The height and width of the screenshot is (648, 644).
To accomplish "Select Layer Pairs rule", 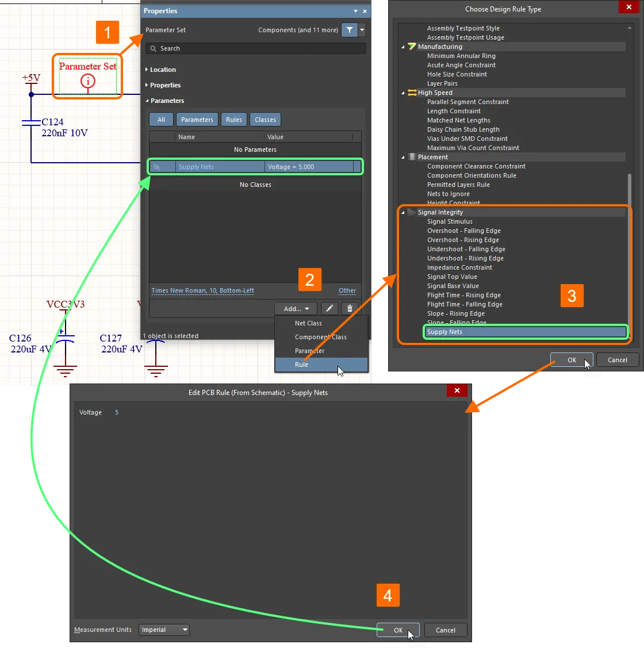I will tap(442, 83).
